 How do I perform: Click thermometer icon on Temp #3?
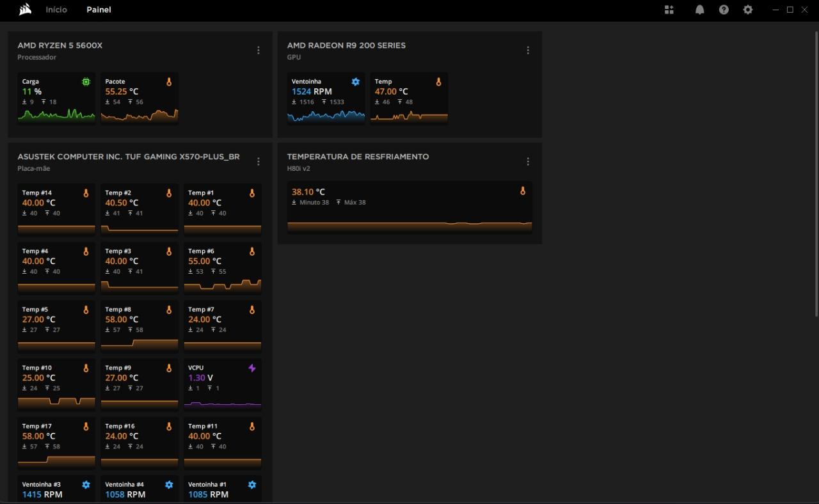tap(169, 251)
